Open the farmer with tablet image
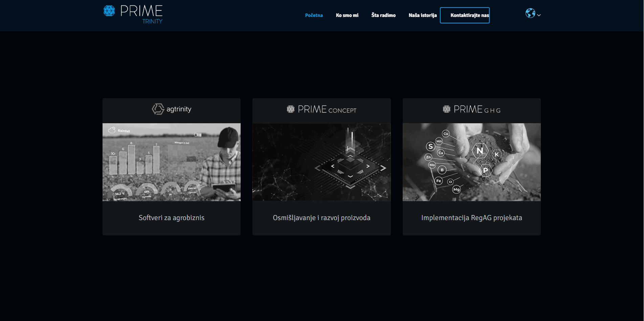Screen dimensions: 644x321 pyautogui.click(x=172, y=162)
